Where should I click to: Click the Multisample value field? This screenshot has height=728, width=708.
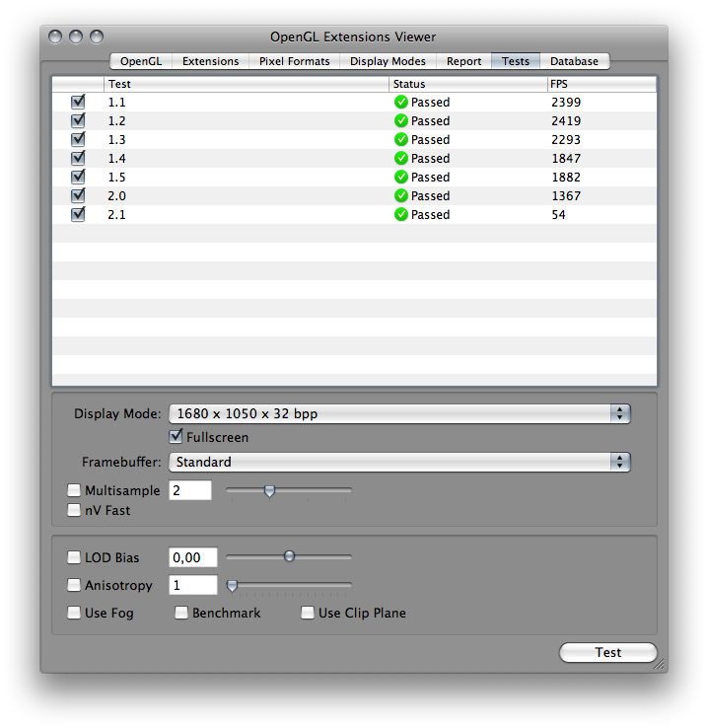[190, 490]
